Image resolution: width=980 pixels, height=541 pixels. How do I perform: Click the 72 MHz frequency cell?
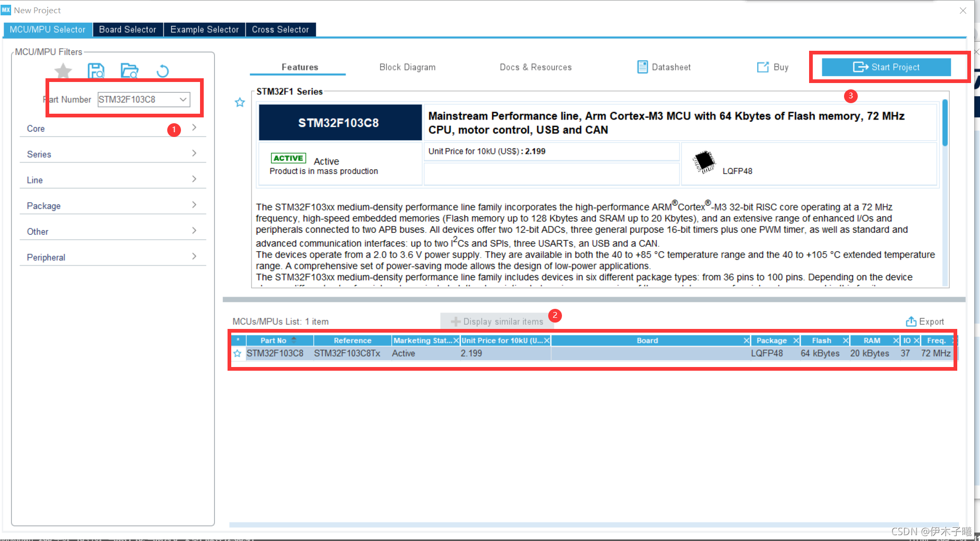click(936, 353)
